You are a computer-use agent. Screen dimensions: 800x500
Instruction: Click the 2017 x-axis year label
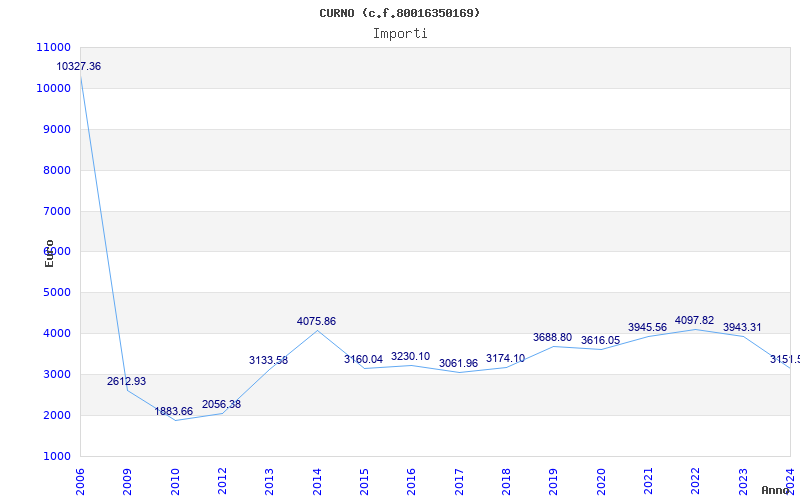point(459,482)
